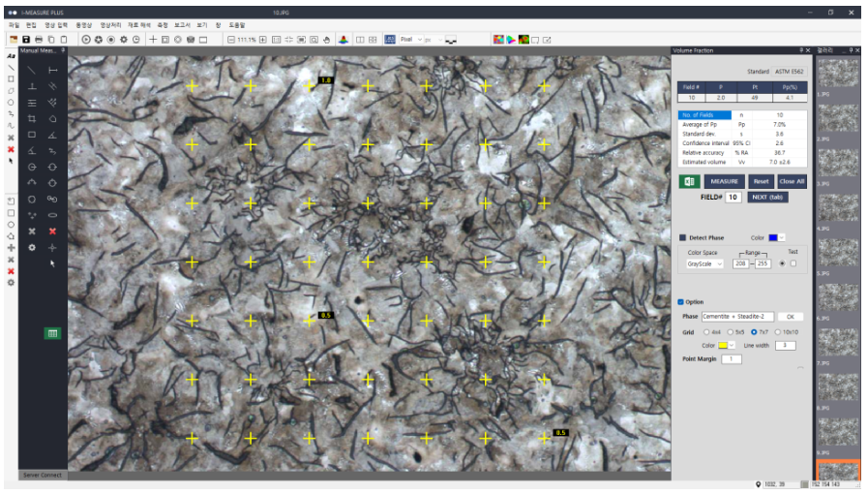Click the red X delete icon in Manual Meas panel
This screenshot has width=868, height=494.
[52, 231]
